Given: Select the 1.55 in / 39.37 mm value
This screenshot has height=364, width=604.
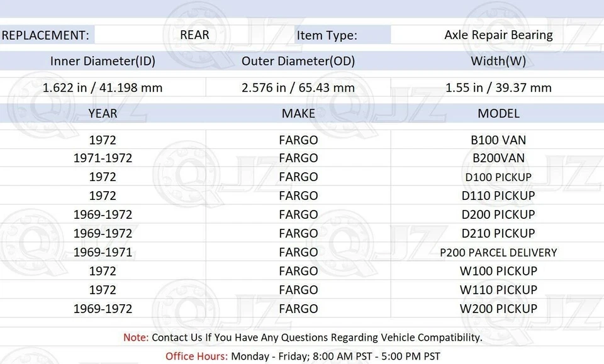Looking at the screenshot, I should tap(498, 88).
